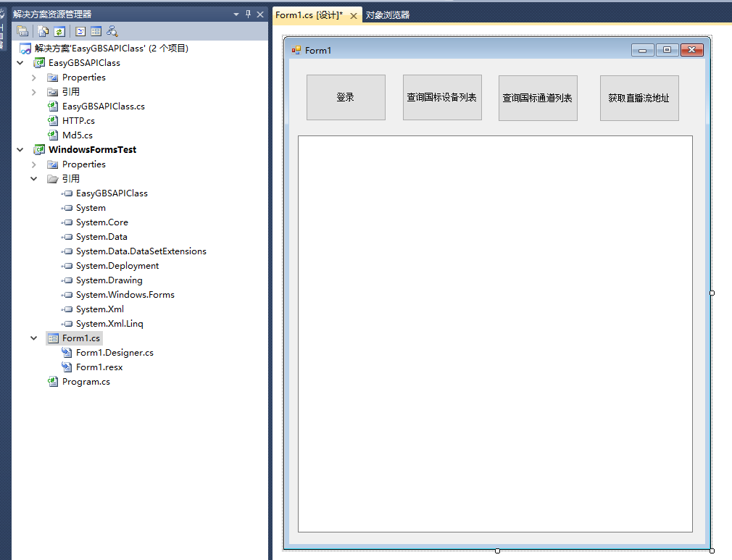Screen dimensions: 732x560
Task: Switch to Form1.cs [设计] tab
Action: pos(309,15)
